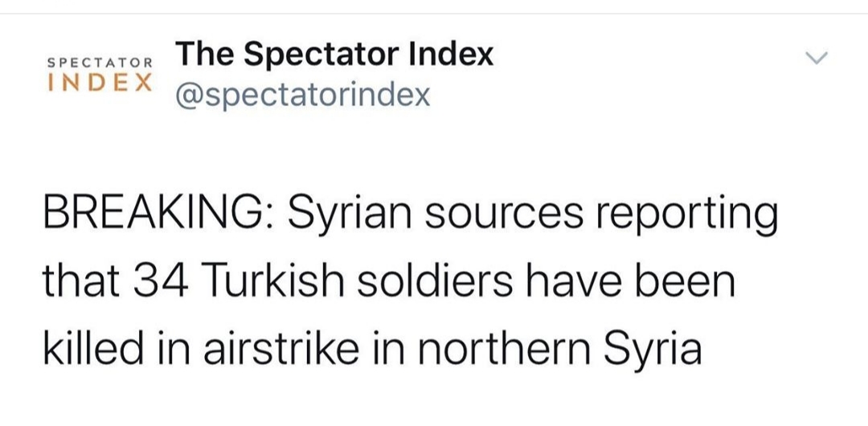Click the Spectator Index profile logo
Screen dimensions: 868x426
click(x=100, y=74)
